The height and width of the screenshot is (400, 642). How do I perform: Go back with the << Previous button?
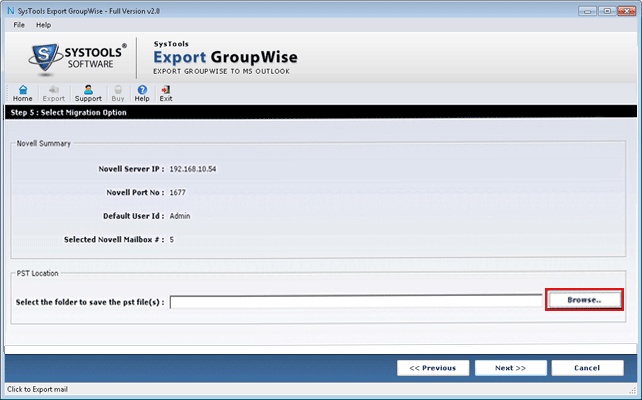point(432,367)
